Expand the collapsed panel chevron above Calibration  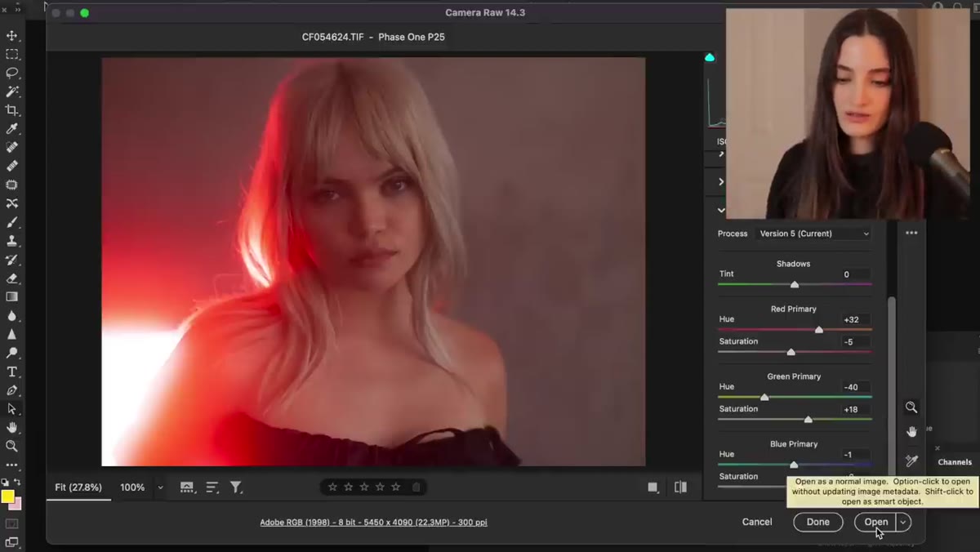(x=721, y=181)
